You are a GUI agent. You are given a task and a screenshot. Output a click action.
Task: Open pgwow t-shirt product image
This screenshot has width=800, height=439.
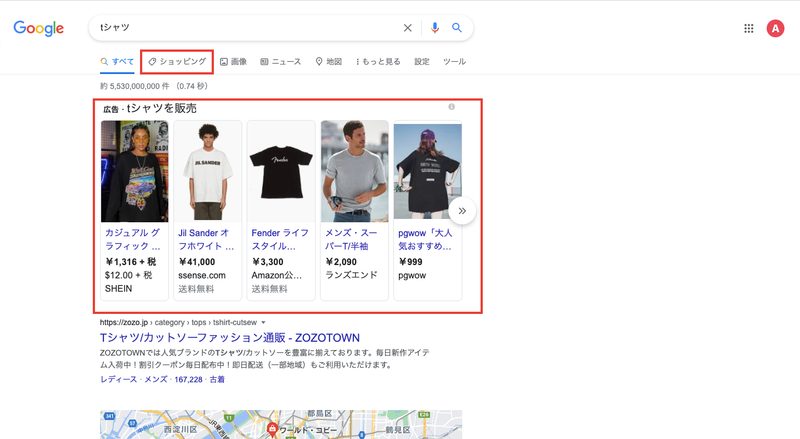[428, 172]
